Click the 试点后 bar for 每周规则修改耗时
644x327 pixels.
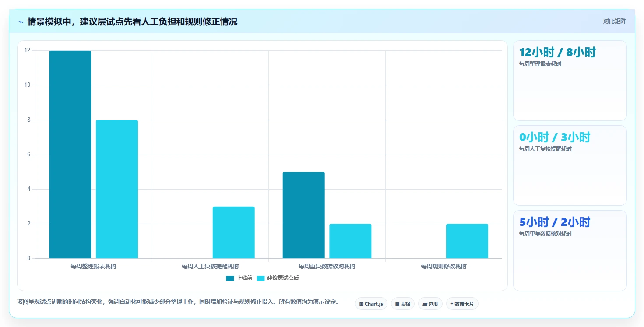[x=467, y=241]
